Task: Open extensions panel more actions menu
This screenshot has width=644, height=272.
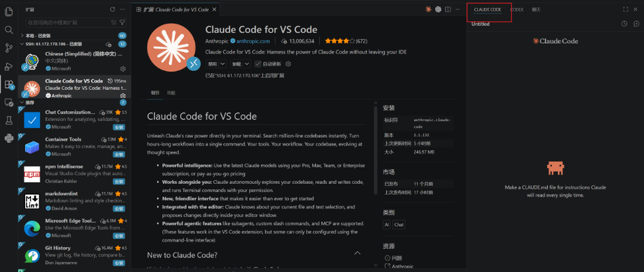Action: 123,9
